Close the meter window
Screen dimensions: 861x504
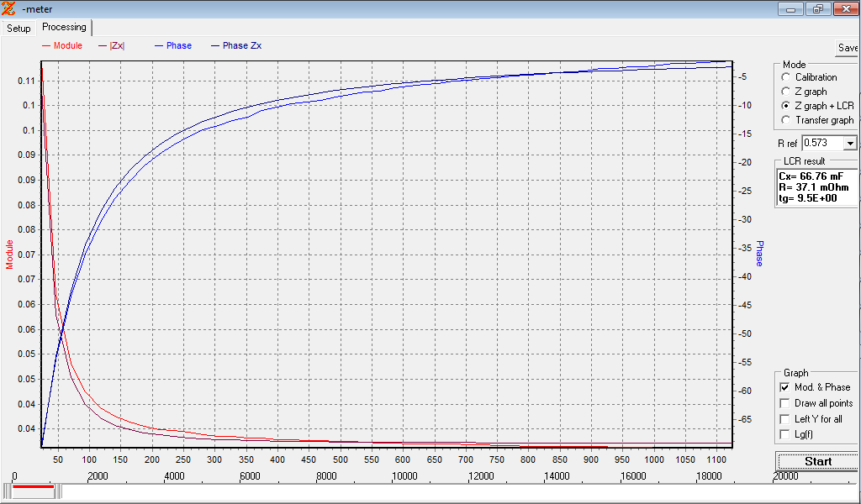[846, 8]
